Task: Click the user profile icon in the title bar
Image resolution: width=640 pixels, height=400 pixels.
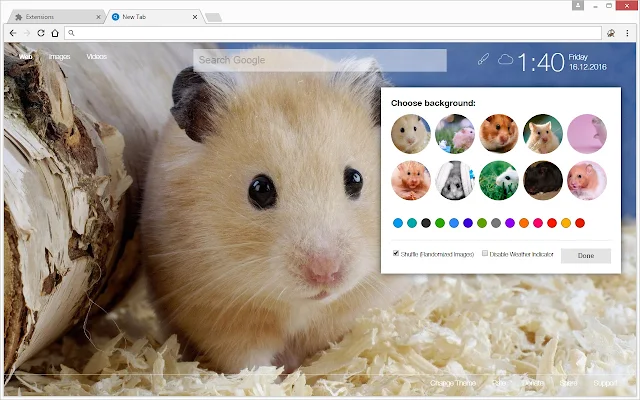Action: coord(578,5)
